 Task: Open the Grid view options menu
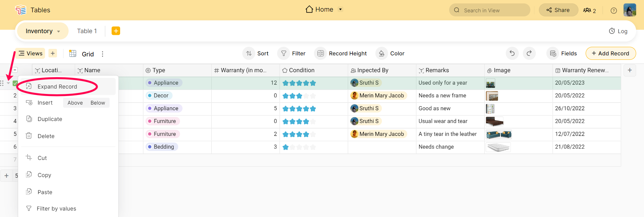[x=102, y=54]
